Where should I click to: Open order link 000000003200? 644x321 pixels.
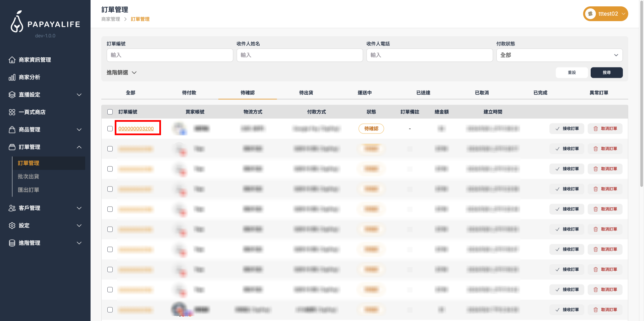tap(136, 128)
